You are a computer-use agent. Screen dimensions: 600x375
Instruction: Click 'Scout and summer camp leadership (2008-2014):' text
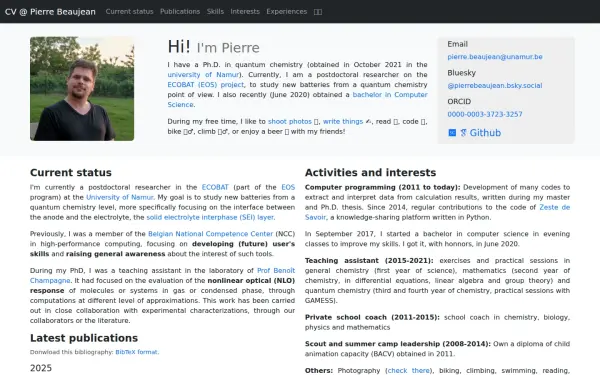(x=398, y=344)
